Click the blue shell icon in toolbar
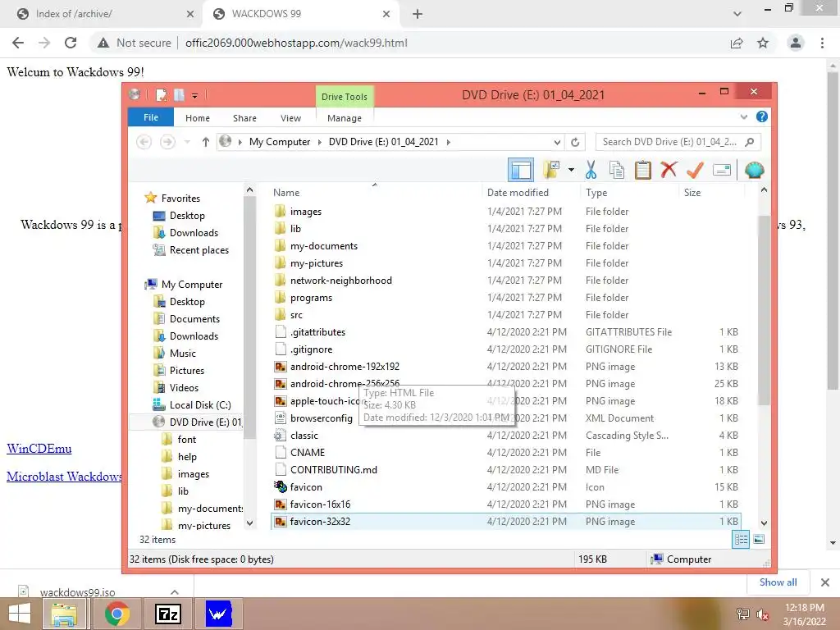The height and width of the screenshot is (630, 840). [x=755, y=170]
